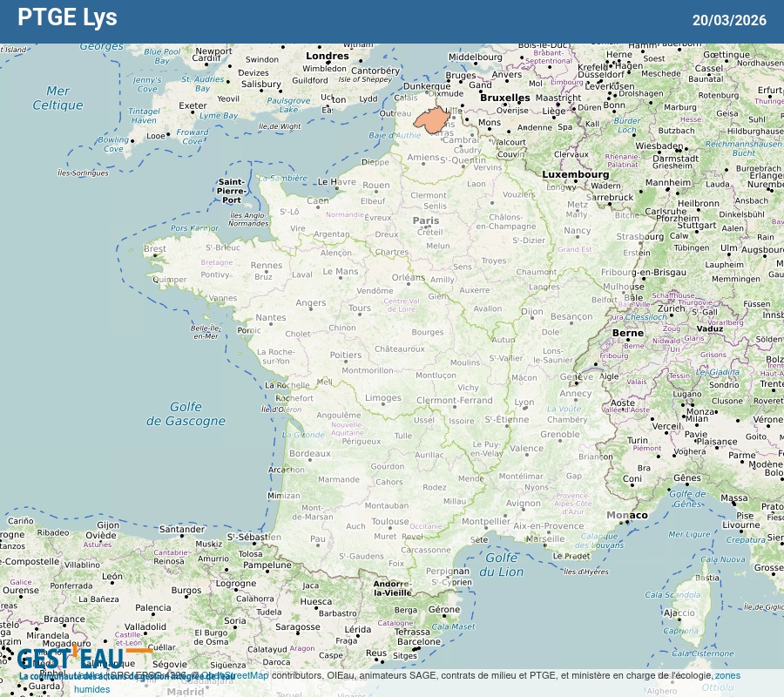Click the Golfe de Gascogne label

pos(186,414)
